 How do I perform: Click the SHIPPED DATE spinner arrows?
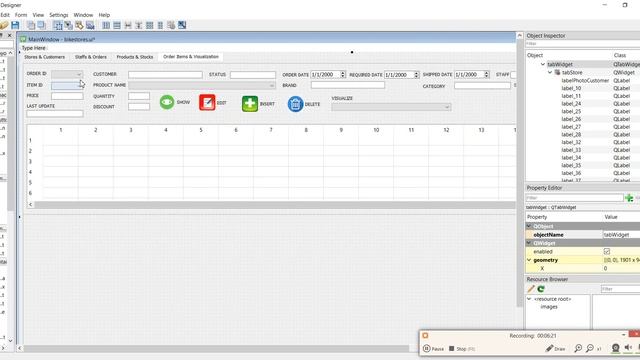[486, 75]
